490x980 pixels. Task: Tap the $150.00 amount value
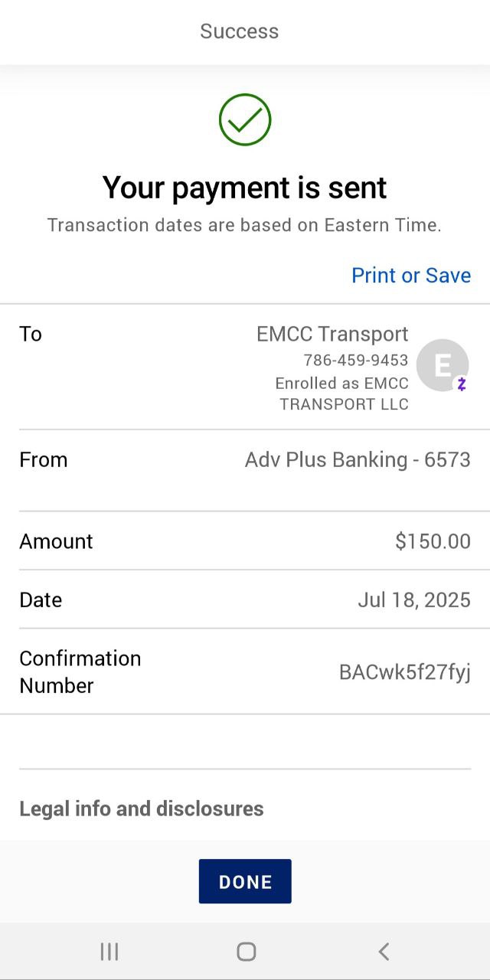(433, 541)
